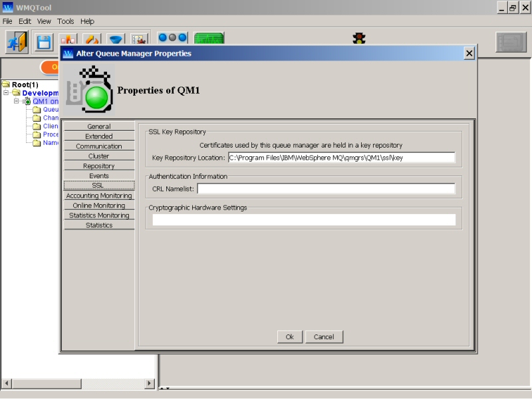Open the View menu
The image size is (532, 399).
(x=44, y=21)
